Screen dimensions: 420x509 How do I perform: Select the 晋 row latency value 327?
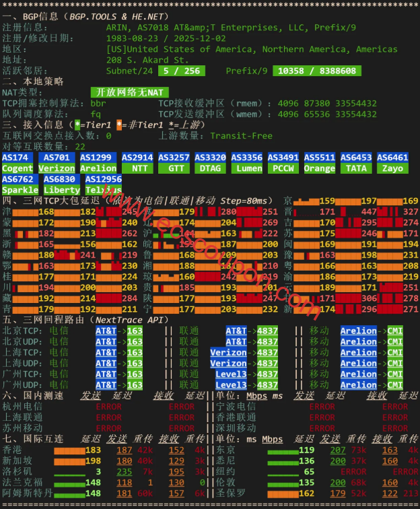pyautogui.click(x=411, y=211)
